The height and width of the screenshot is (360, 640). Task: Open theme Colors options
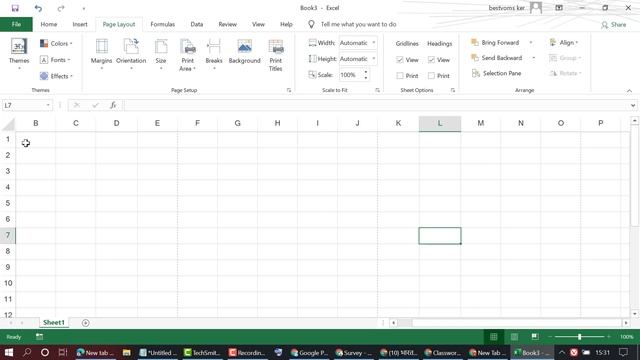click(56, 43)
